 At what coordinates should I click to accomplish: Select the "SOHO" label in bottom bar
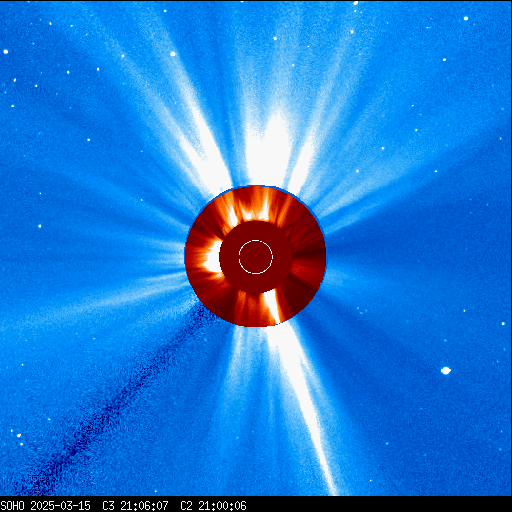(x=12, y=506)
